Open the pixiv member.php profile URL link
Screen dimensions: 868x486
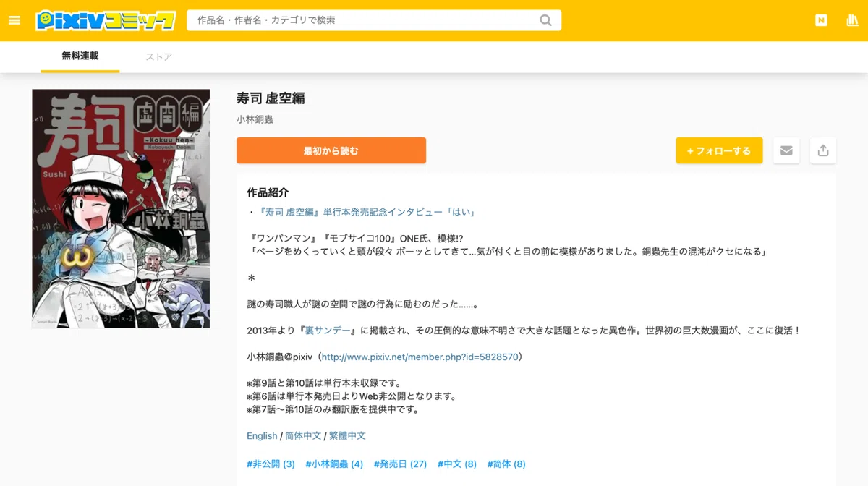tap(420, 357)
